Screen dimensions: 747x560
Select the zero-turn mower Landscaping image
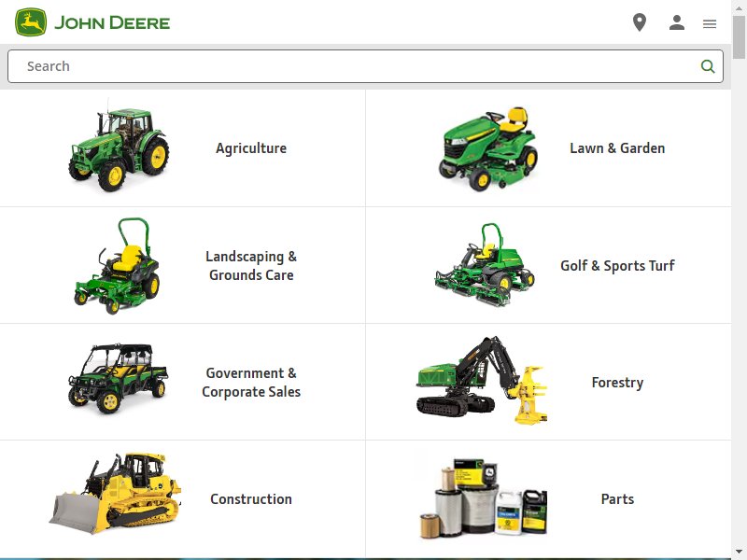(117, 266)
